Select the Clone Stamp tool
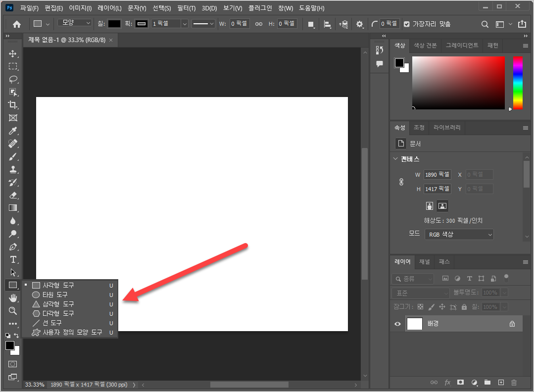Image resolution: width=534 pixels, height=392 pixels. (13, 169)
